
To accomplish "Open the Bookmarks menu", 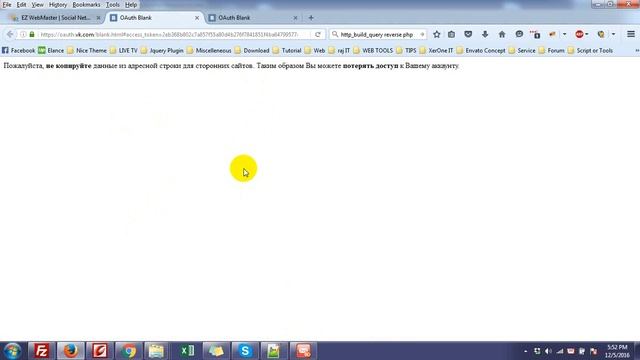I will pos(86,5).
